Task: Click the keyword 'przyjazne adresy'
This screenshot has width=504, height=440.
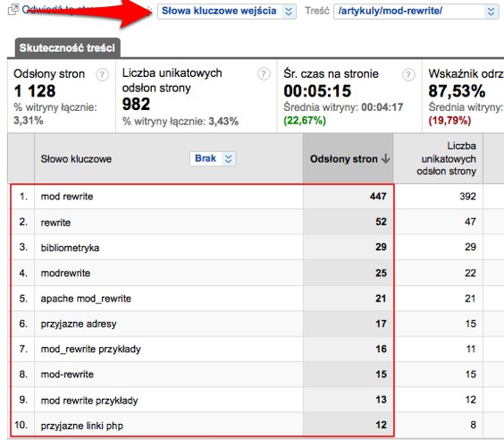Action: (x=79, y=324)
